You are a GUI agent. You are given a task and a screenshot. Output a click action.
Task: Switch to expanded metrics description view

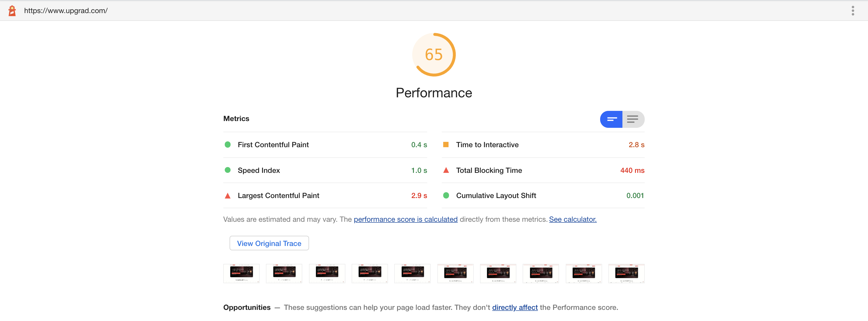(x=633, y=119)
